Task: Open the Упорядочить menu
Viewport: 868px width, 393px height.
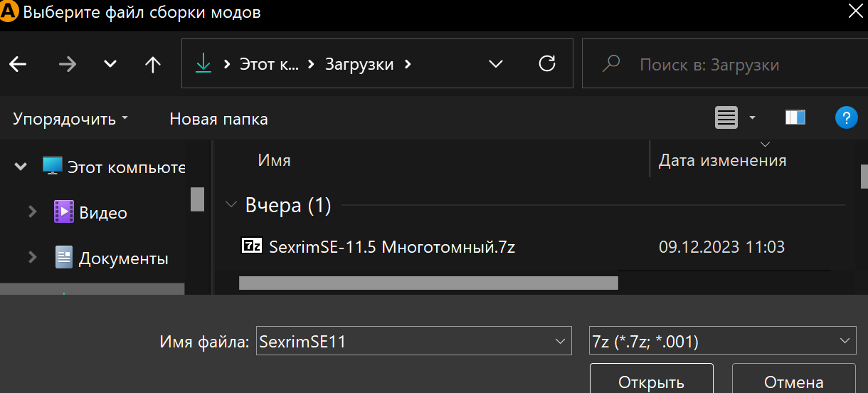Action: [x=70, y=119]
